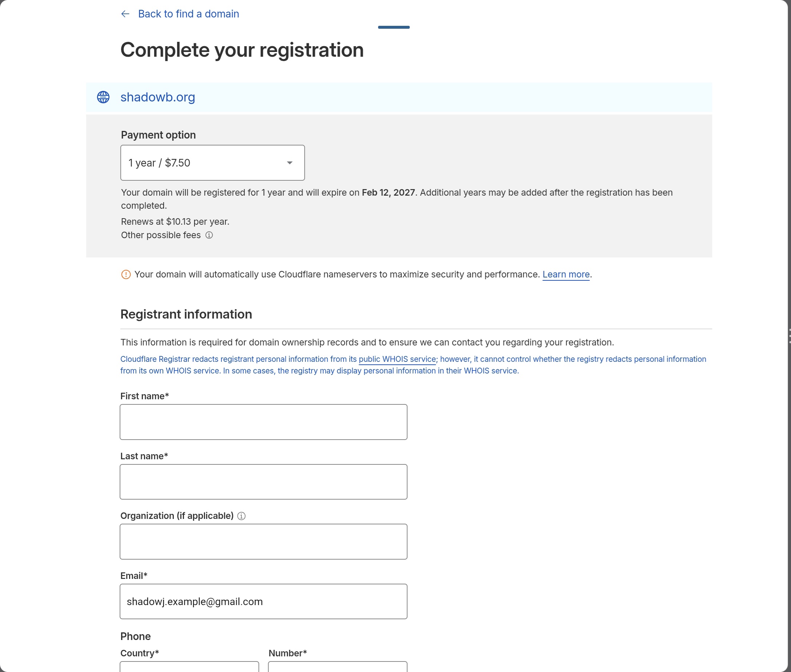
Task: Click the shadowb.org domain name
Action: click(158, 97)
